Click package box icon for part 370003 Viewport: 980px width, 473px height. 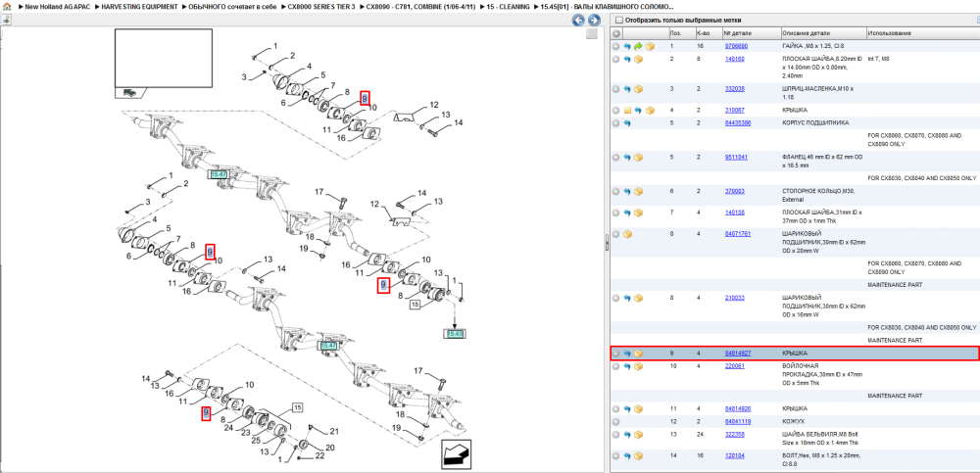639,191
